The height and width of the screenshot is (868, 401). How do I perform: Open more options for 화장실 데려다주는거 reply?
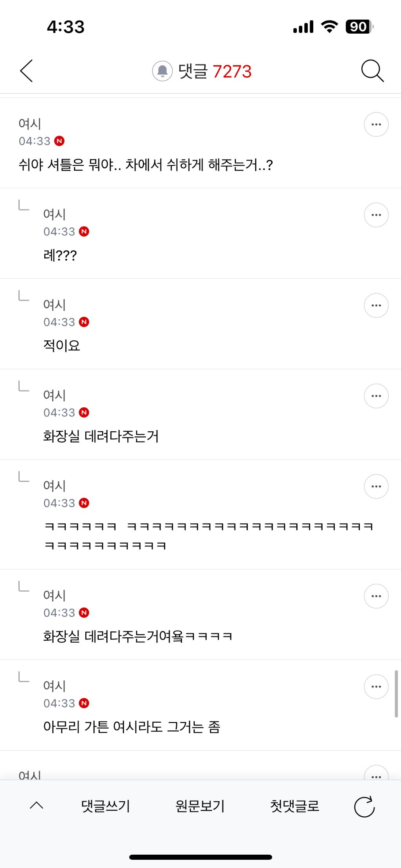point(376,396)
